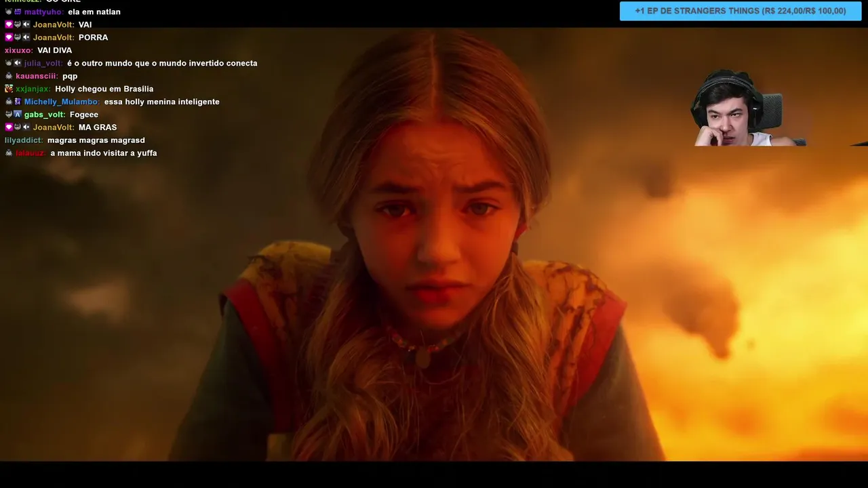The width and height of the screenshot is (868, 488).
Task: Click the speaker badge beside JoanaVolt's PORRA message
Action: (26, 37)
